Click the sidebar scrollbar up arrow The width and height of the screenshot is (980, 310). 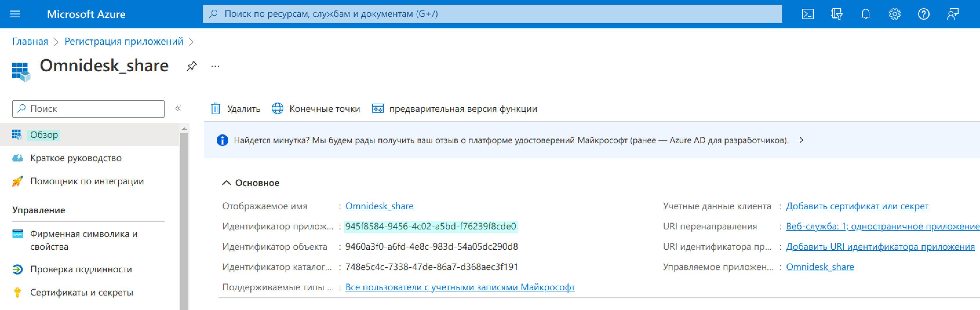point(184,129)
